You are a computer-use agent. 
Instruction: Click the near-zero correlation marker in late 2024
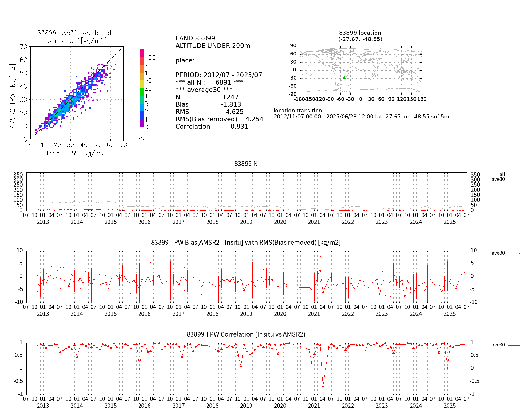[x=447, y=368]
